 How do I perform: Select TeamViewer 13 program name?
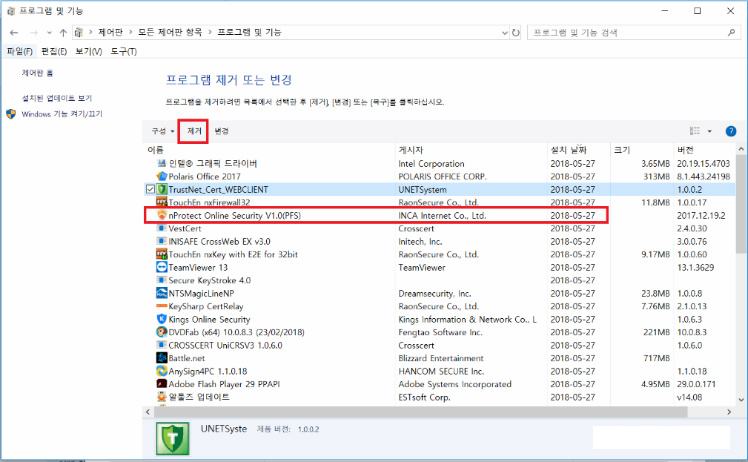point(198,267)
